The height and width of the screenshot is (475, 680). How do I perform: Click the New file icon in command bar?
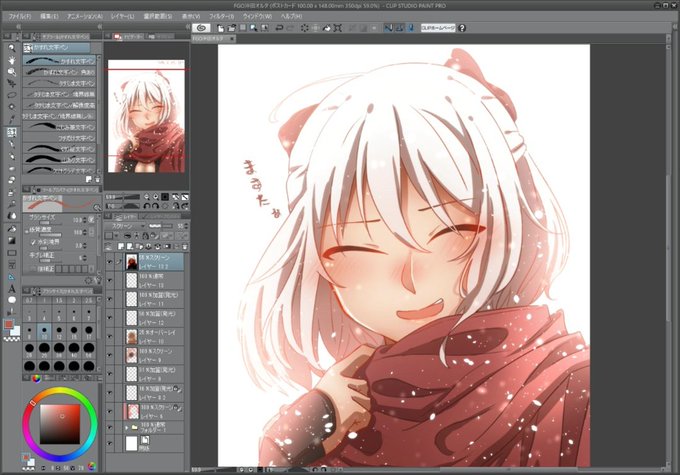pyautogui.click(x=221, y=28)
